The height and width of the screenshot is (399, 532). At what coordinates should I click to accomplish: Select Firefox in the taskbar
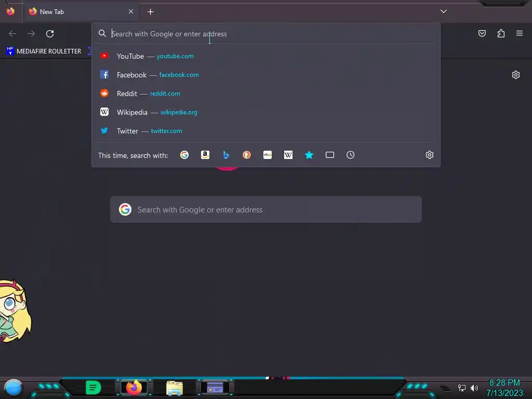134,388
